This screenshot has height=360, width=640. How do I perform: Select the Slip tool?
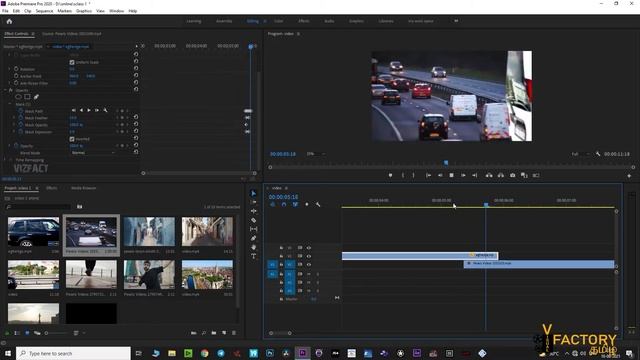[253, 229]
